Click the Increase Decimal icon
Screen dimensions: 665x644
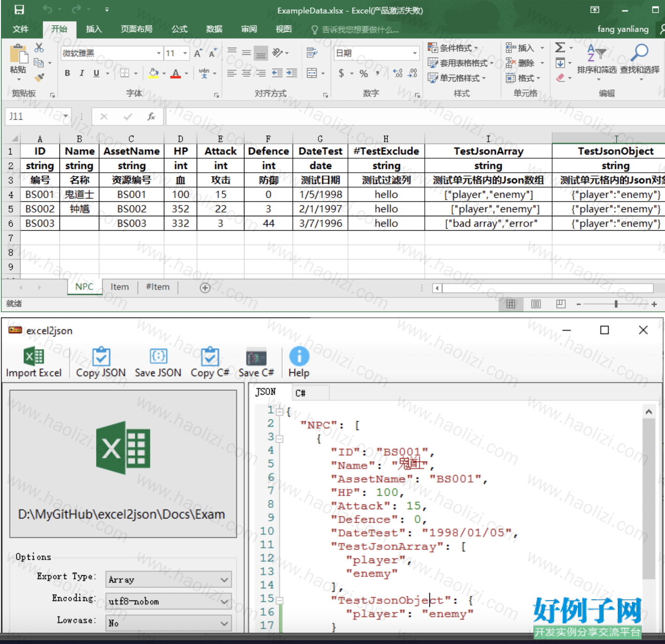pos(398,73)
